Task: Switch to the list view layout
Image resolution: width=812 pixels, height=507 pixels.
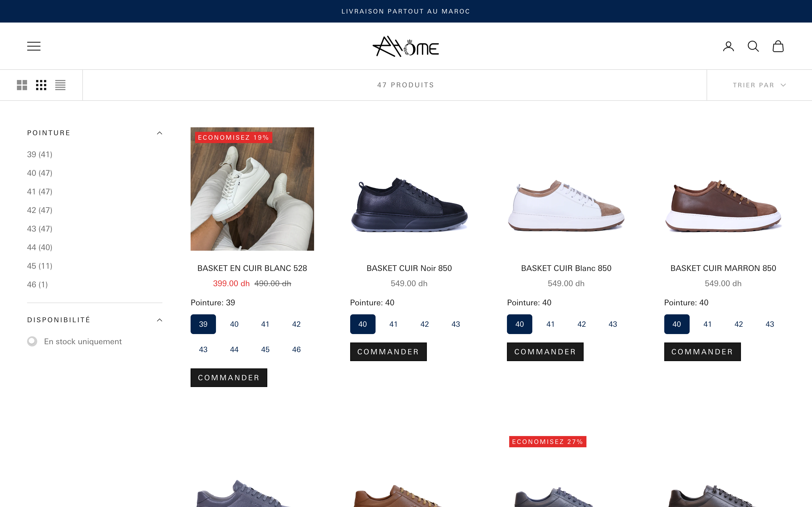Action: pyautogui.click(x=60, y=85)
